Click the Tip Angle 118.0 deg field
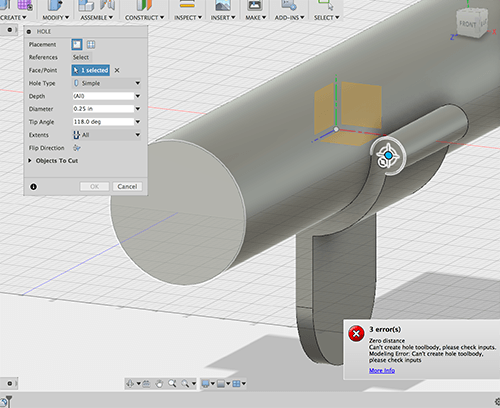Screen dimensions: 500x408 click(x=103, y=122)
